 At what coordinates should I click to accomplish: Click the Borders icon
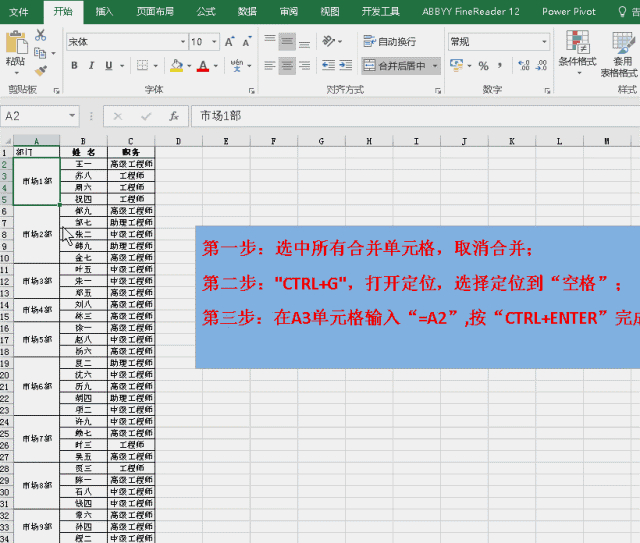click(142, 65)
